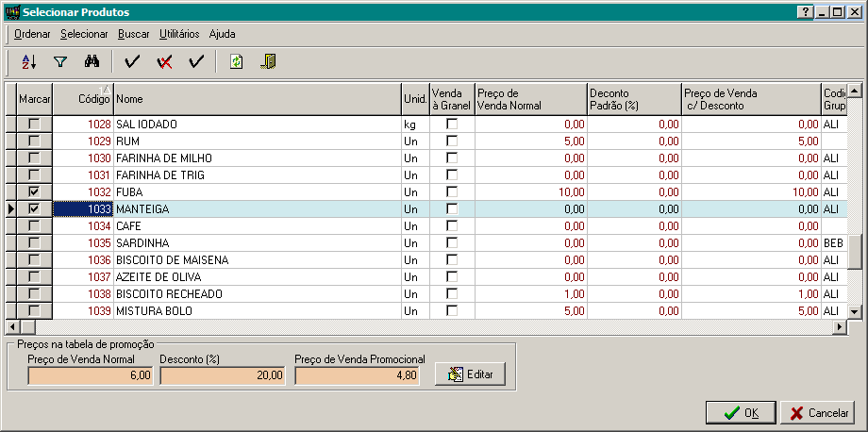Check the Marcar box for SAL IODADO

click(x=35, y=124)
